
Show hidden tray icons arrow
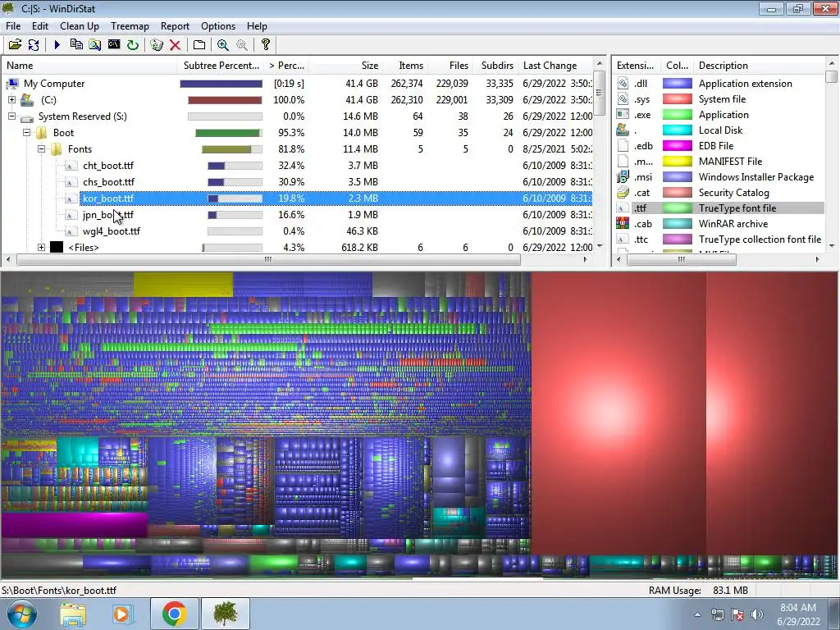pyautogui.click(x=697, y=614)
